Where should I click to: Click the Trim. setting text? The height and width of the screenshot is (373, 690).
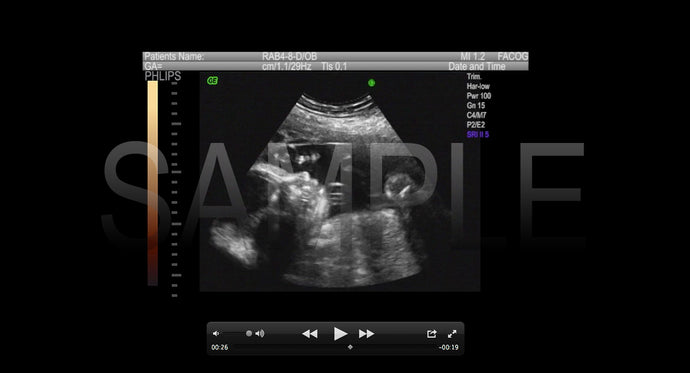point(474,77)
